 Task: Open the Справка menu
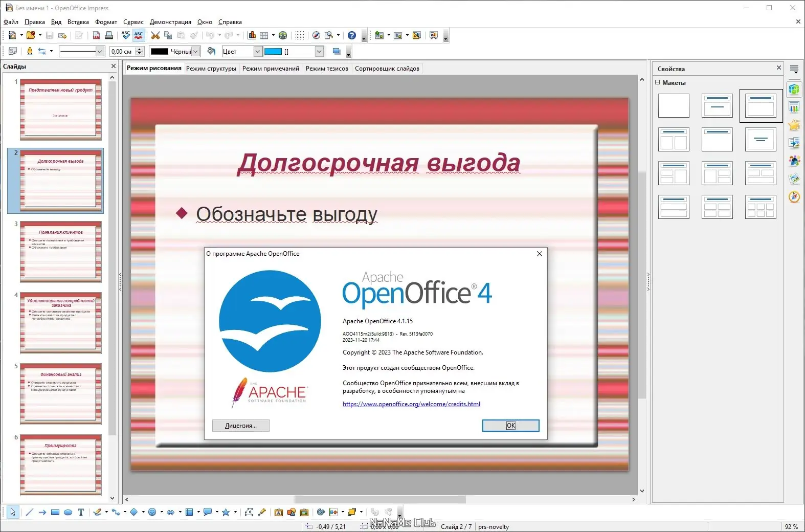230,22
